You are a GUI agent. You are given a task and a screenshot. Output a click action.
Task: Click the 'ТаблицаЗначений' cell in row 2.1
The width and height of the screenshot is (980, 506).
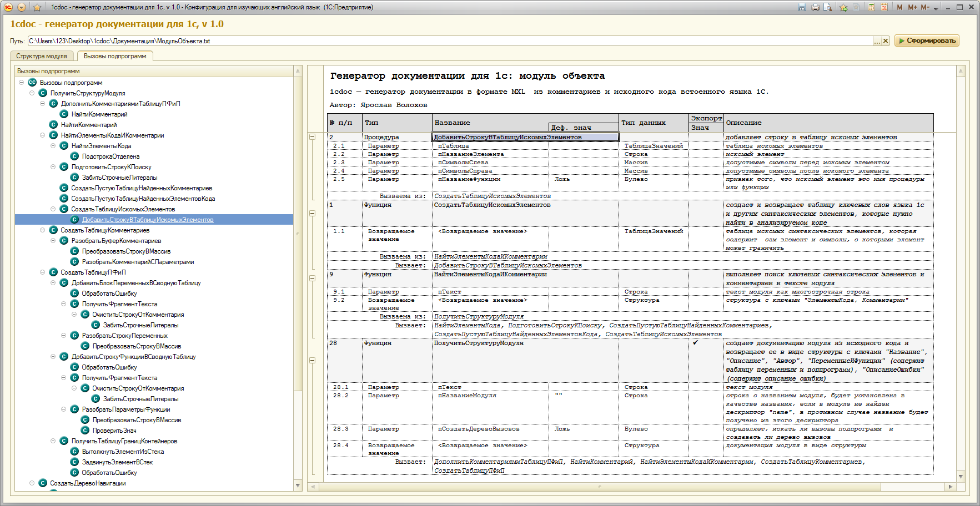[654, 146]
